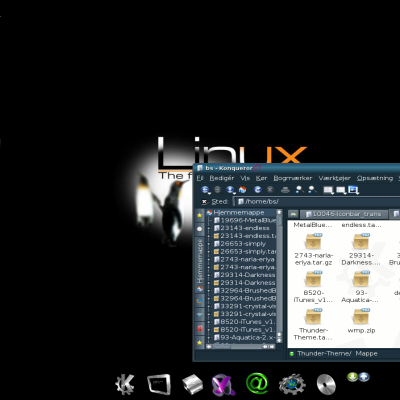Open 93-Aquatica archive icon
This screenshot has width=400, height=400.
[x=361, y=287]
